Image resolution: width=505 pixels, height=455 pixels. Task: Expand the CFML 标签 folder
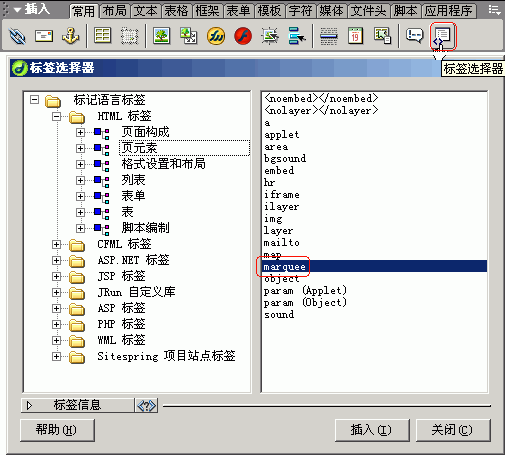pyautogui.click(x=56, y=244)
